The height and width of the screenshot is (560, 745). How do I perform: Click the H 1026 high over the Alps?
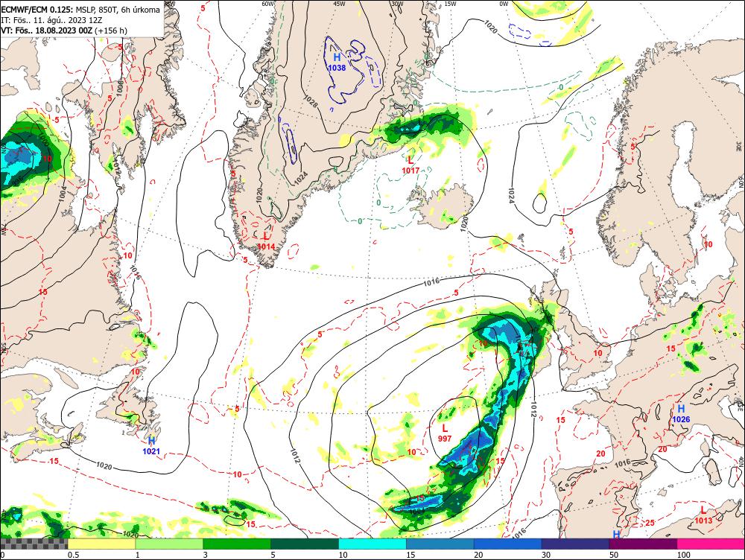tap(681, 414)
